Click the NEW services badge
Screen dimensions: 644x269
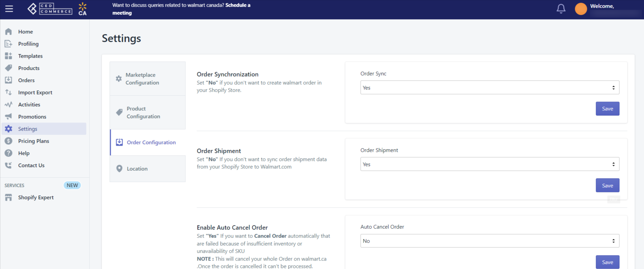[72, 185]
